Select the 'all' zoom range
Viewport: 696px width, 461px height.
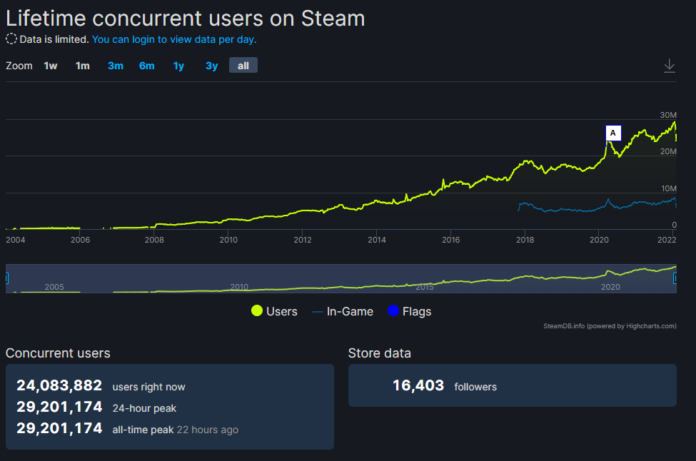point(243,65)
